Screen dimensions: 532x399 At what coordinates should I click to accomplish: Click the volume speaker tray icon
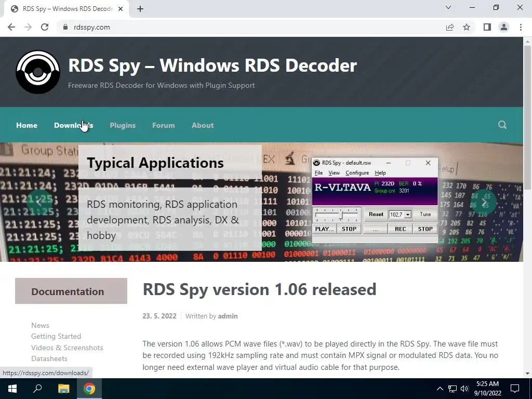(464, 389)
